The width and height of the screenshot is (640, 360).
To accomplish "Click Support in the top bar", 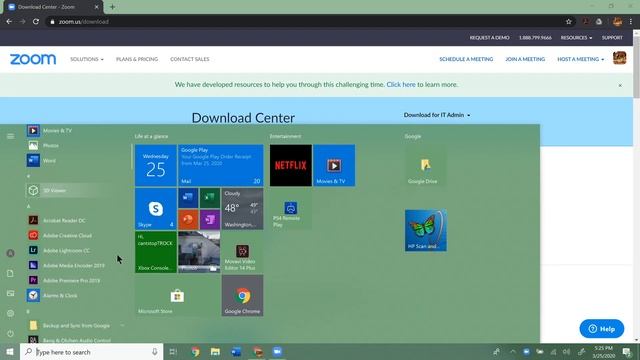I will (x=612, y=38).
